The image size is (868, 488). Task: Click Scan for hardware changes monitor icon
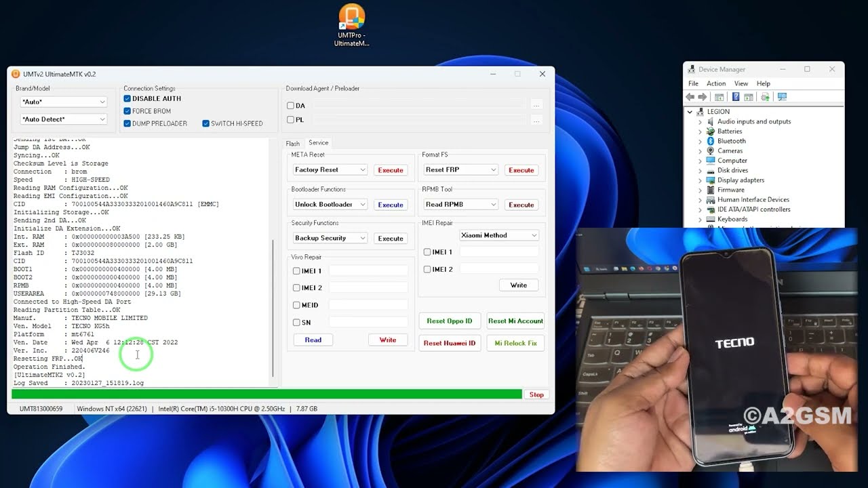point(782,97)
